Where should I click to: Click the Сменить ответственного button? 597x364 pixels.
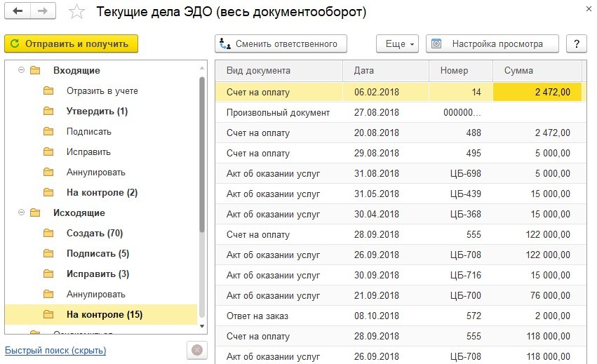[x=281, y=43]
